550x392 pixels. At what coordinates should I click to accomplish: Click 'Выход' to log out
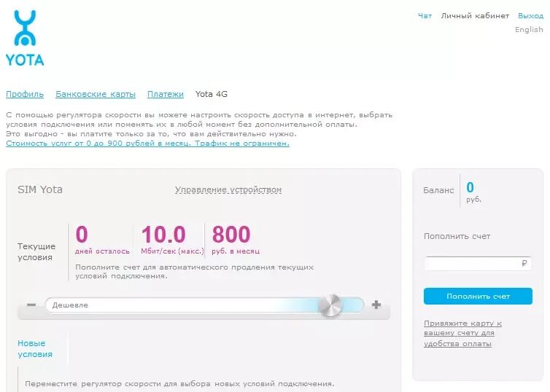tap(530, 16)
